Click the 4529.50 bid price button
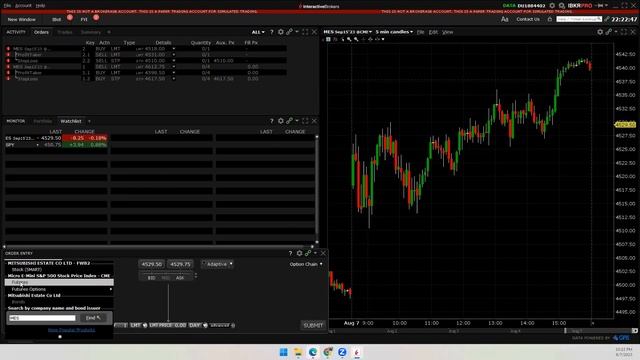This screenshot has width=640, height=360. click(151, 264)
